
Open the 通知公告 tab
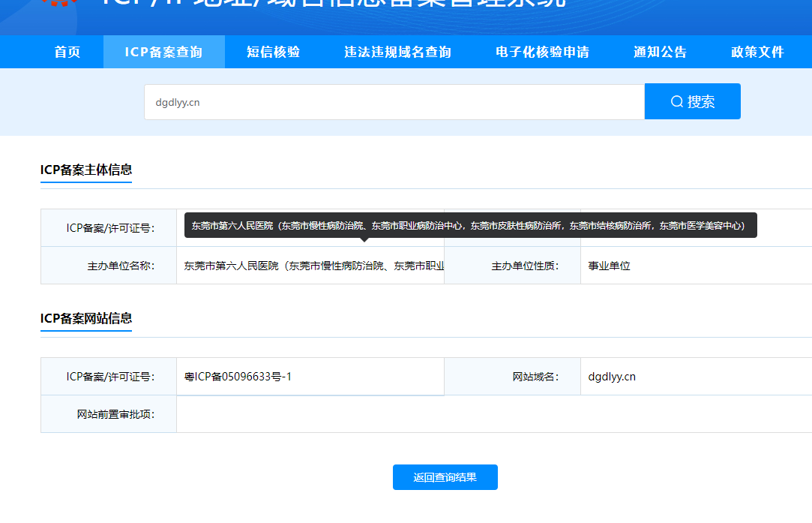tap(661, 52)
